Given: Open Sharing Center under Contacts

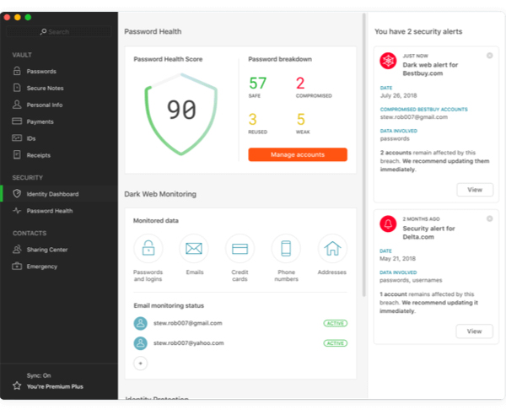Looking at the screenshot, I should click(59, 250).
